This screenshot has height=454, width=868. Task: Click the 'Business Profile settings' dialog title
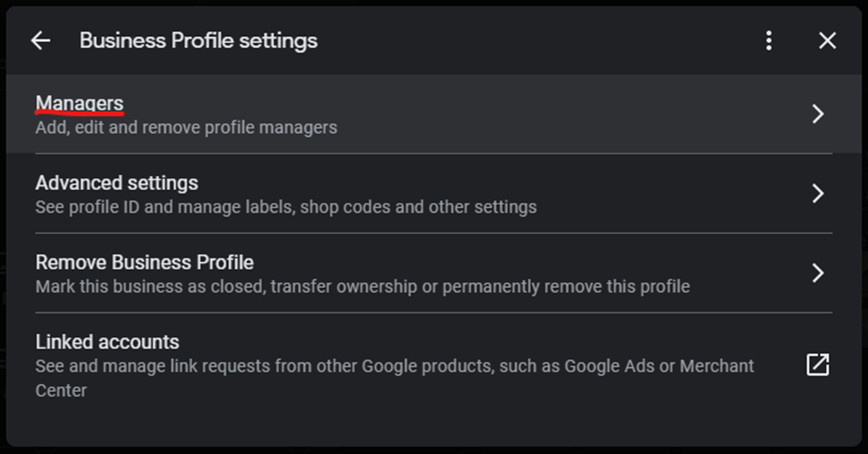point(199,41)
